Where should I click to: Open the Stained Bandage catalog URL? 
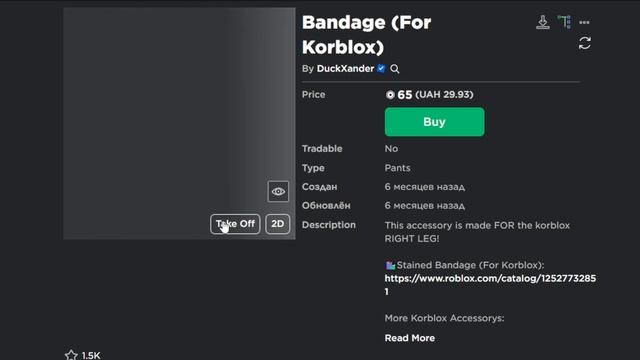(x=490, y=284)
